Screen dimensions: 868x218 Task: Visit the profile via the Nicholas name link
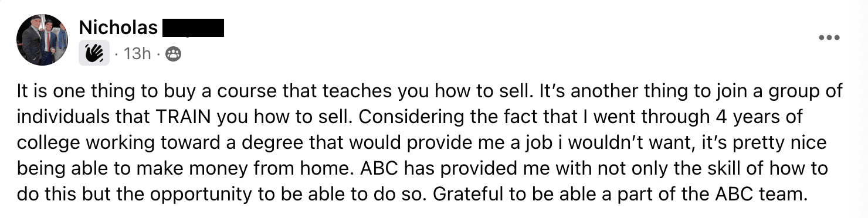tap(118, 27)
